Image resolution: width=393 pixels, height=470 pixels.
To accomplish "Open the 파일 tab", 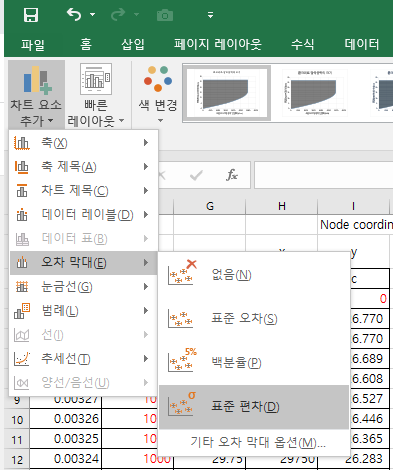I will click(33, 44).
